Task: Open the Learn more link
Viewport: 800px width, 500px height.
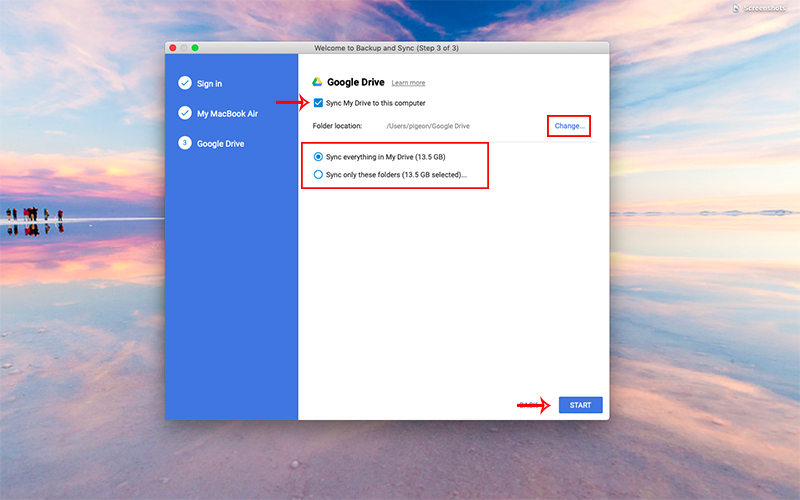Action: coord(408,83)
